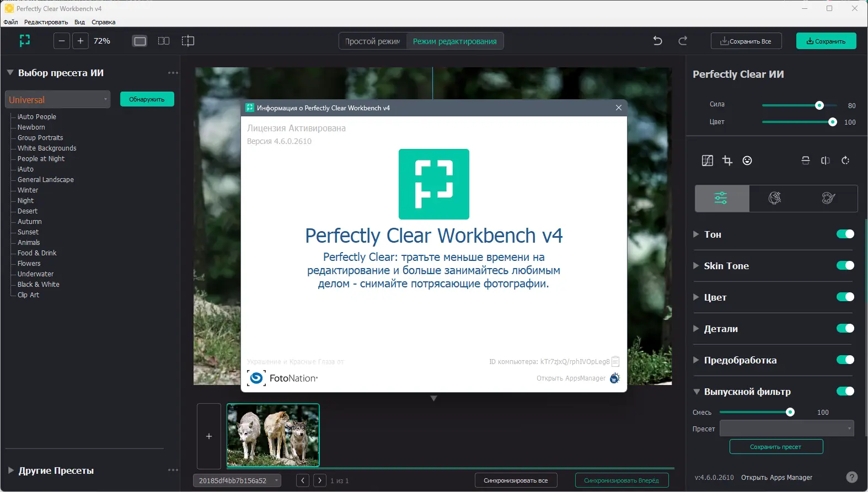Viewport: 868px width, 492px height.
Task: Close the Perfectly Clear info dialog
Action: pyautogui.click(x=619, y=108)
